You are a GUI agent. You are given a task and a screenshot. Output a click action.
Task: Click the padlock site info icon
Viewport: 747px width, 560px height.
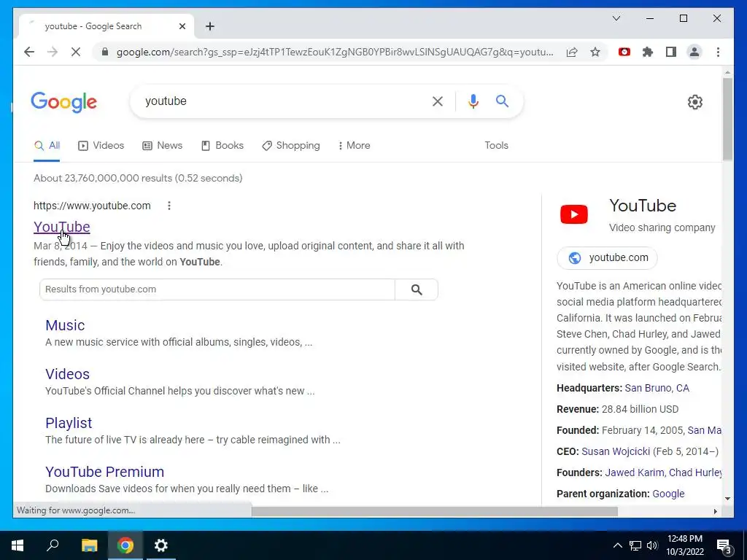(105, 52)
